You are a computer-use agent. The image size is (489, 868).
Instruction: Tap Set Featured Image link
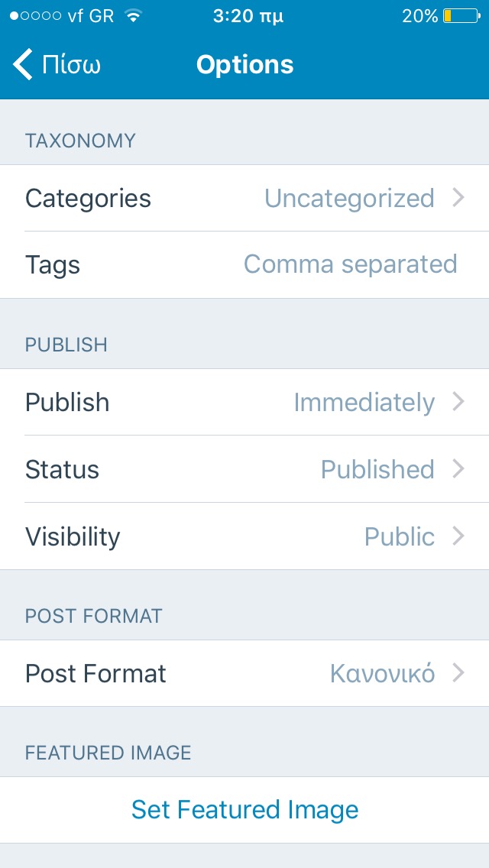pos(244,810)
